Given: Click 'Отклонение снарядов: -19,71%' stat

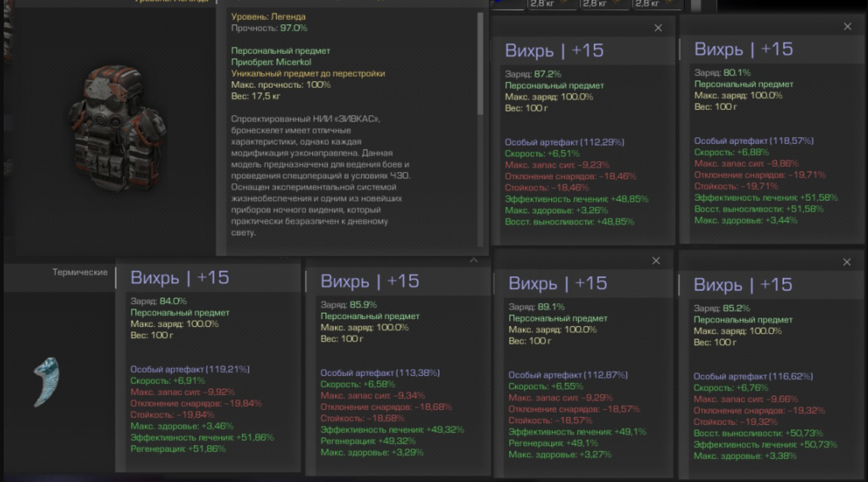Looking at the screenshot, I should click(x=760, y=175).
